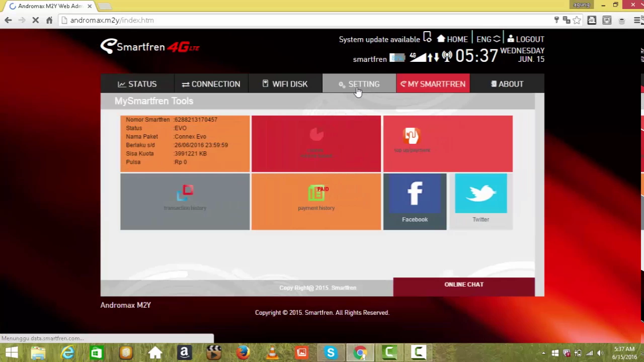Switch to MY SMARTFREN tab
Screen dimensions: 644x362
pos(433,84)
